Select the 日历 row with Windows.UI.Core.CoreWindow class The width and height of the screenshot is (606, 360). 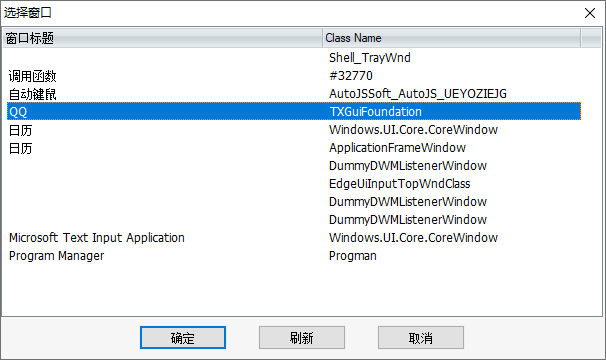pyautogui.click(x=294, y=130)
